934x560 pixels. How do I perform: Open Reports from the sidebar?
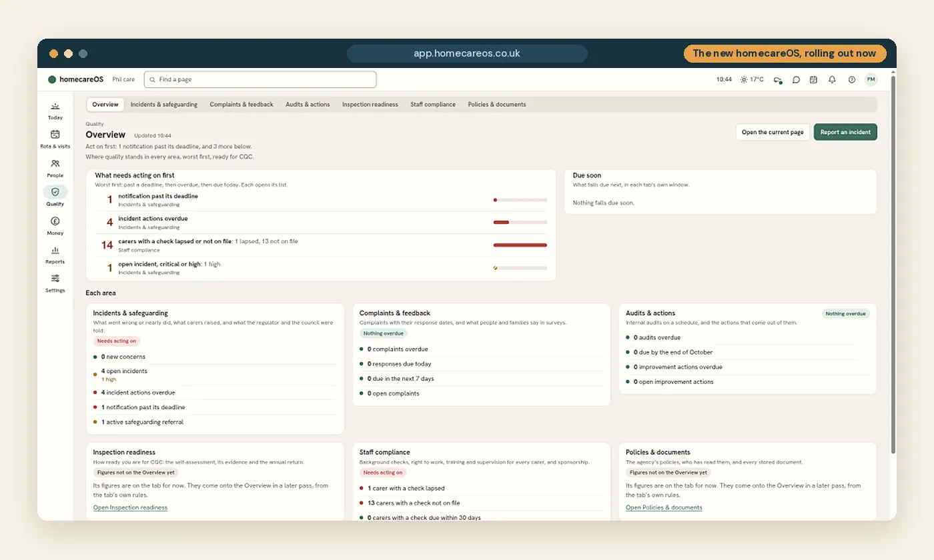(x=55, y=254)
